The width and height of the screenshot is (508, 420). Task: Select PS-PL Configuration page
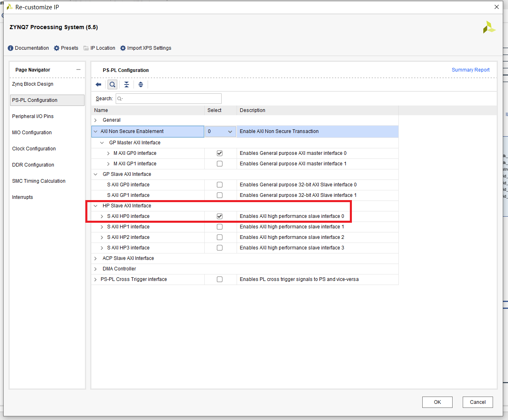[x=47, y=100]
